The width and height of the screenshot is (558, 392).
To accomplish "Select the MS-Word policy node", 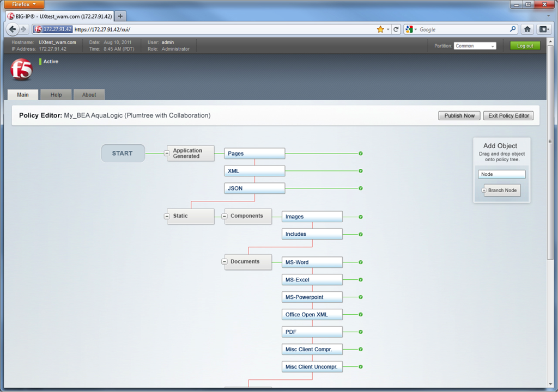I will pos(312,262).
